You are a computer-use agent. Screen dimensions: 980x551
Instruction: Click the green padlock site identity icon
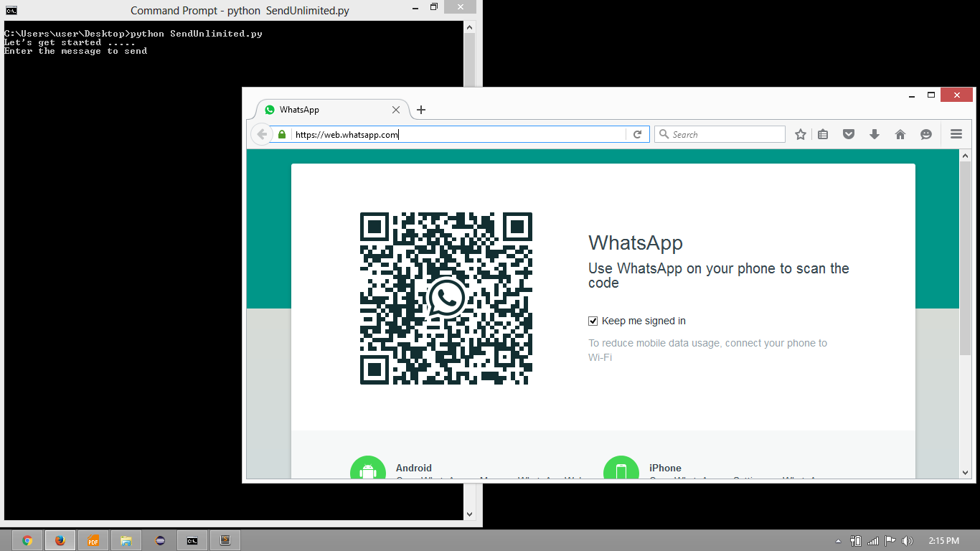pyautogui.click(x=282, y=134)
